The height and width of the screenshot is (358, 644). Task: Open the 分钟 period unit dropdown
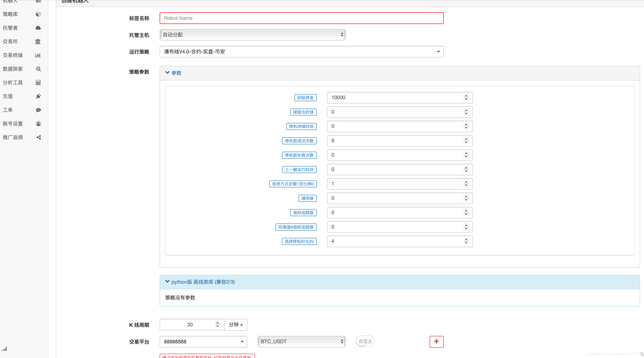pos(236,324)
